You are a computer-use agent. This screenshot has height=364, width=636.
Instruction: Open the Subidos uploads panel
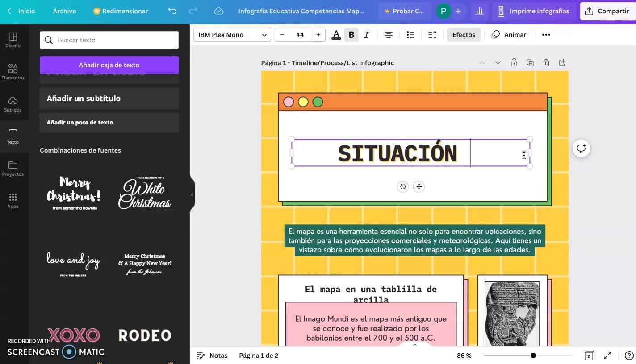tap(13, 104)
